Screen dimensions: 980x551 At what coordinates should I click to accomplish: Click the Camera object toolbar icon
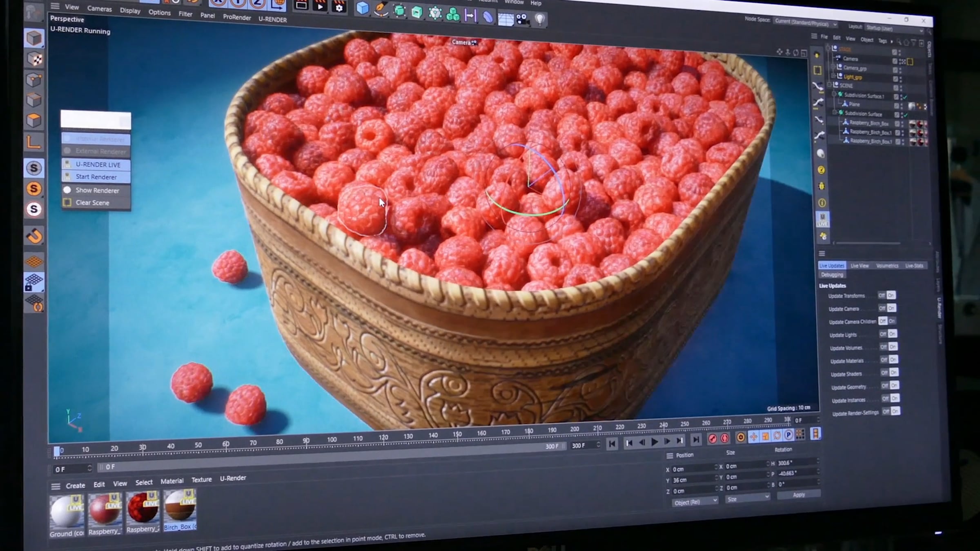522,19
